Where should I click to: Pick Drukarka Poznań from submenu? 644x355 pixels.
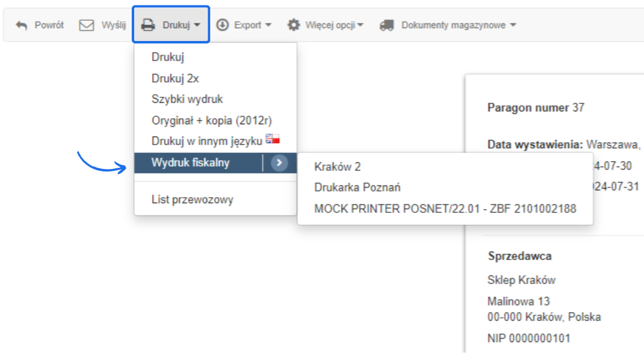click(x=445, y=187)
